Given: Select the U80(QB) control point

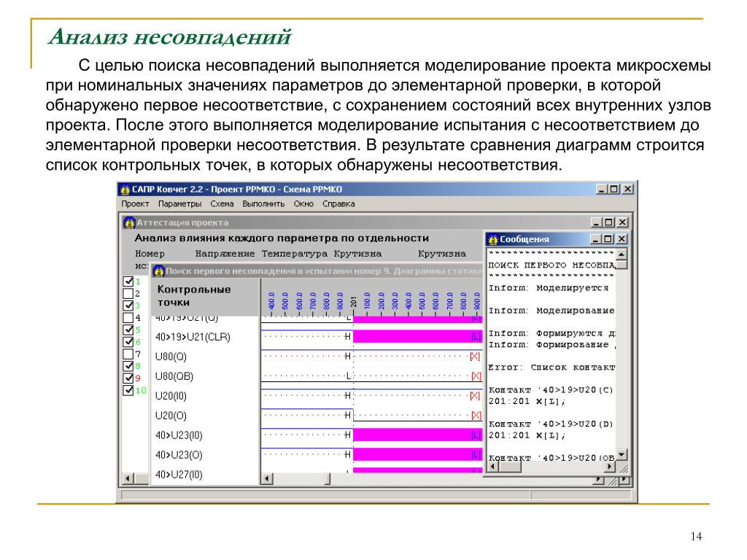Looking at the screenshot, I should 174,376.
